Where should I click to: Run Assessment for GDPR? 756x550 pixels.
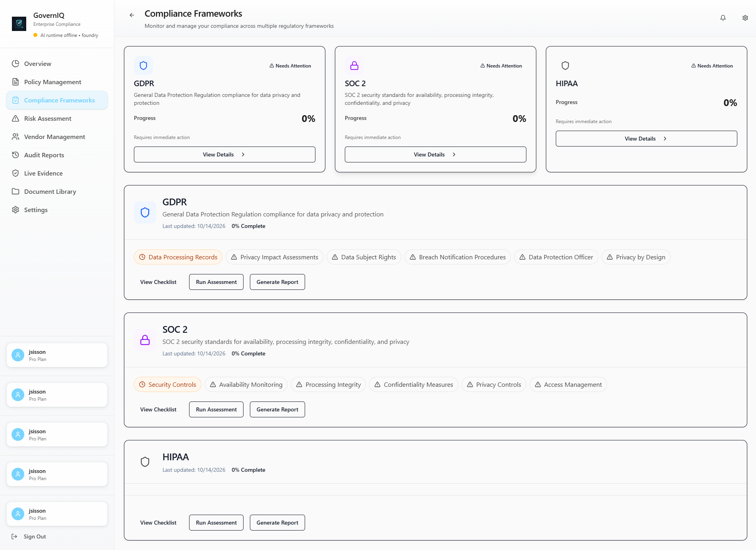click(x=216, y=282)
